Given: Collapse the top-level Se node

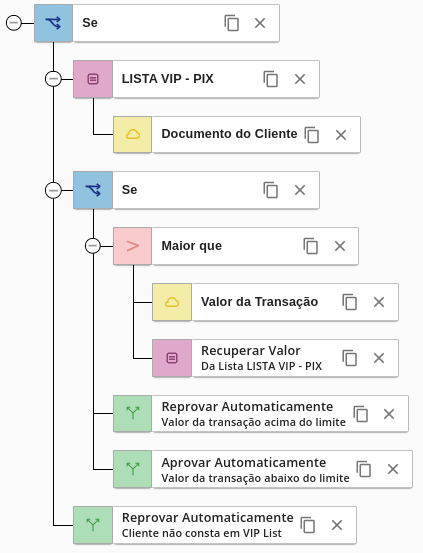Looking at the screenshot, I should pos(14,23).
